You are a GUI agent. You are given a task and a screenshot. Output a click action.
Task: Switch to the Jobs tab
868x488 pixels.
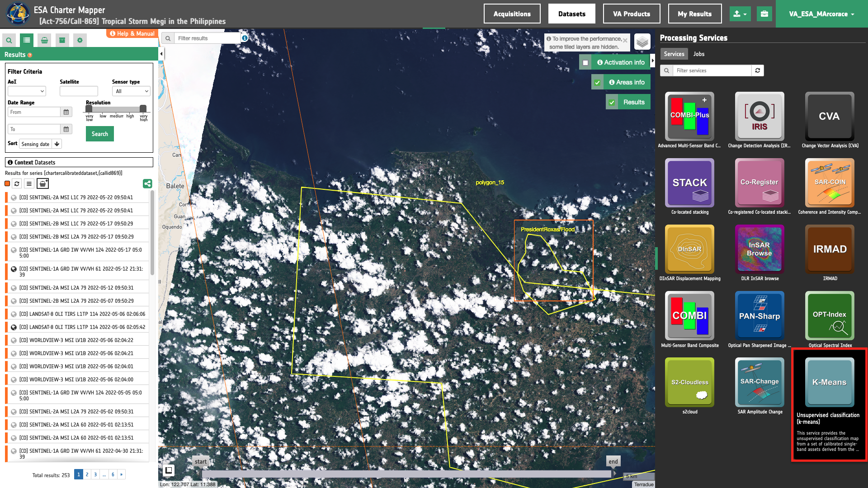699,54
